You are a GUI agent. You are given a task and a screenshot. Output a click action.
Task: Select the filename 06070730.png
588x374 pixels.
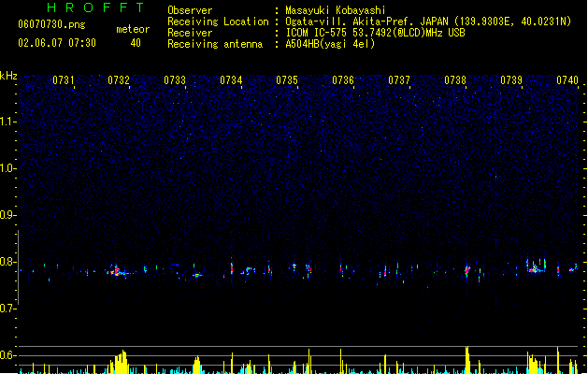point(51,24)
